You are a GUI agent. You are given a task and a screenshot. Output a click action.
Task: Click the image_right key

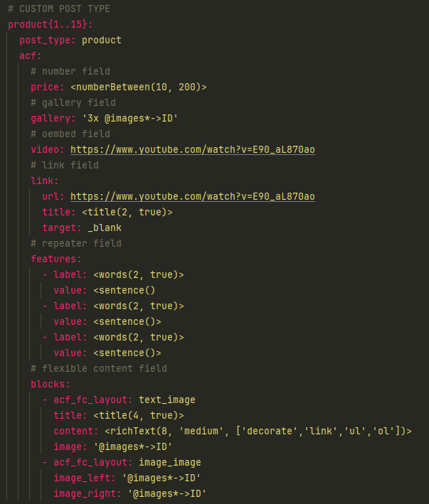coord(87,493)
